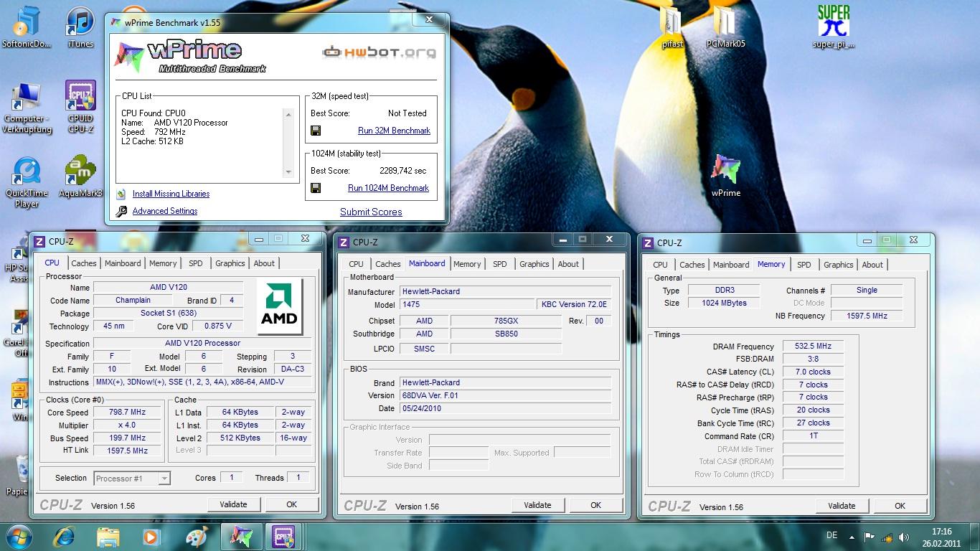Click OK in the middle CPU-Z window
This screenshot has height=551, width=980.
tap(595, 505)
